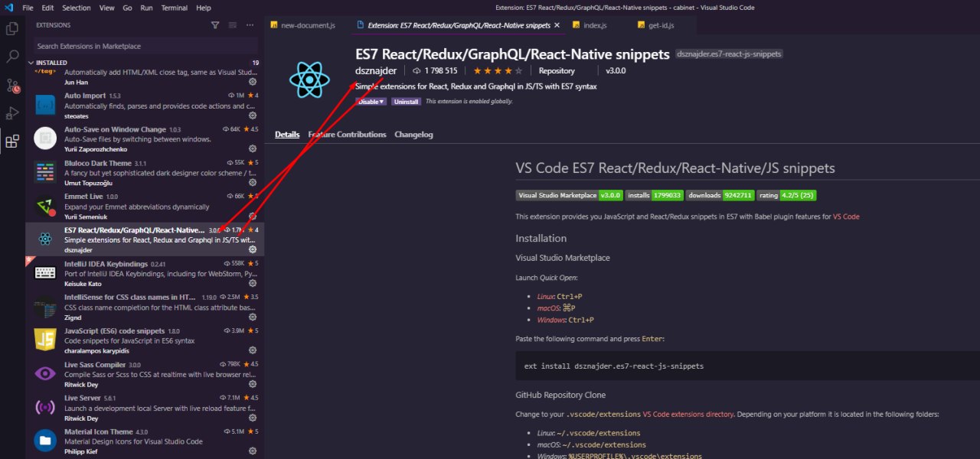
Task: Follow the VS Code link in the description
Action: tap(846, 216)
